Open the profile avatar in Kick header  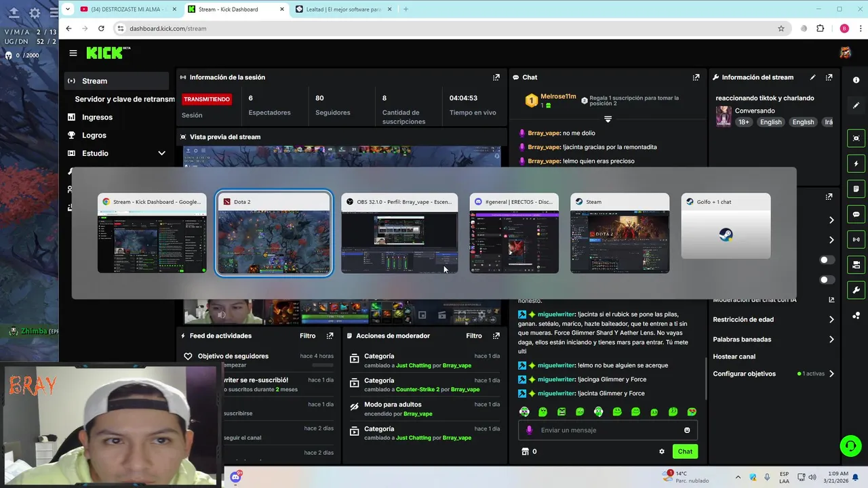845,53
